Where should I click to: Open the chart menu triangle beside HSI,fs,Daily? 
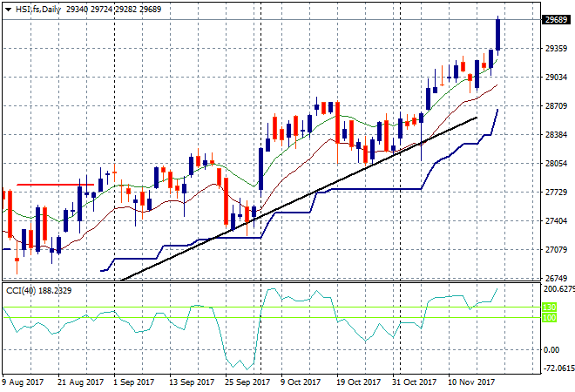pos(8,10)
